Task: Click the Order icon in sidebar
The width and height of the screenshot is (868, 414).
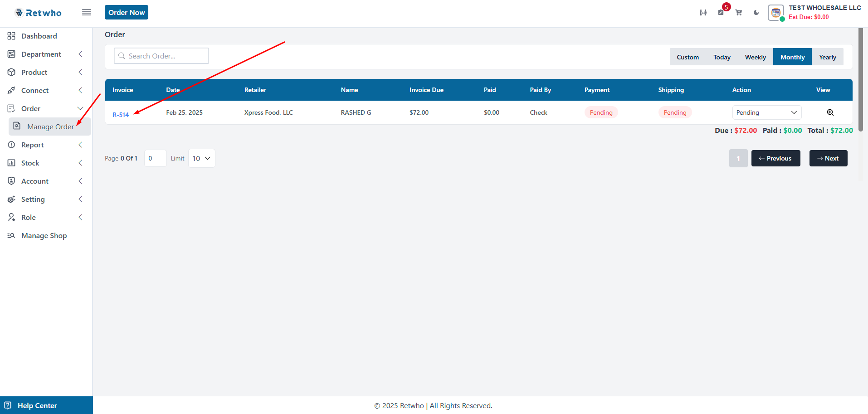Action: (11, 108)
